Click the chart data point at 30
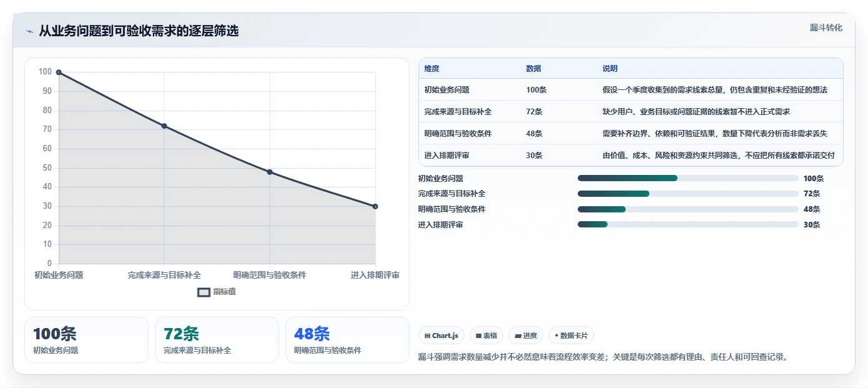This screenshot has height=388, width=868. 375,206
